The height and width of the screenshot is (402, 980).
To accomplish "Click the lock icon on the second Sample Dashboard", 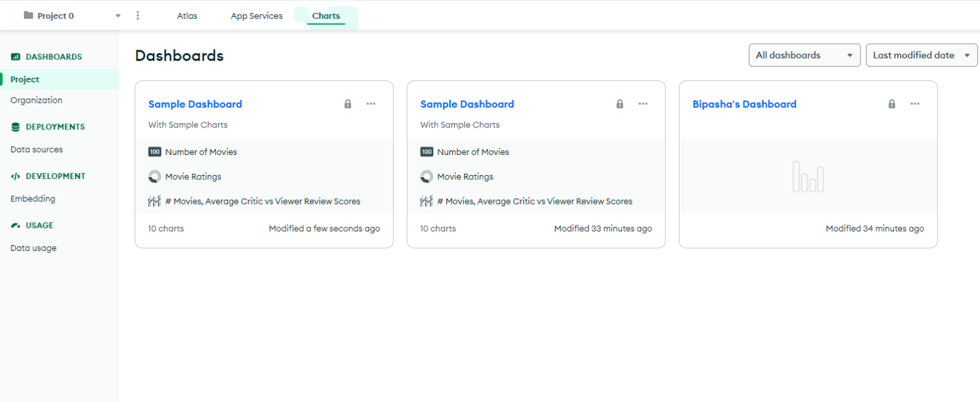I will pyautogui.click(x=619, y=103).
